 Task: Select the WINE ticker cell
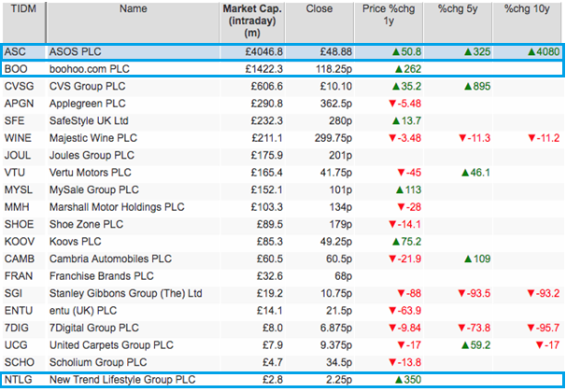18,138
